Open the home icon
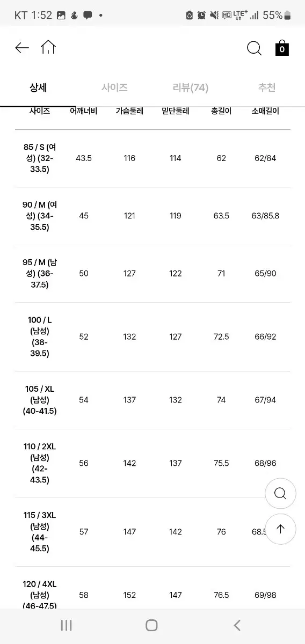The image size is (305, 644). 48,47
